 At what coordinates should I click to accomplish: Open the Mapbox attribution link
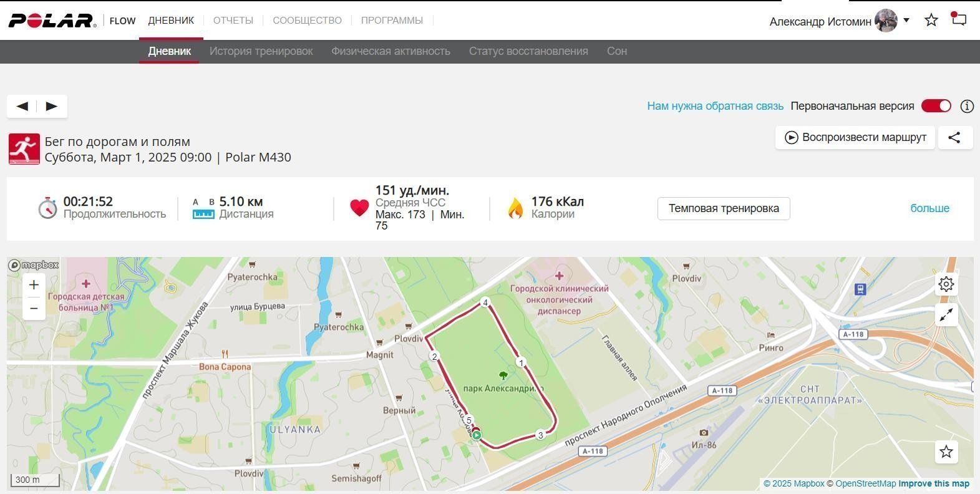point(794,483)
